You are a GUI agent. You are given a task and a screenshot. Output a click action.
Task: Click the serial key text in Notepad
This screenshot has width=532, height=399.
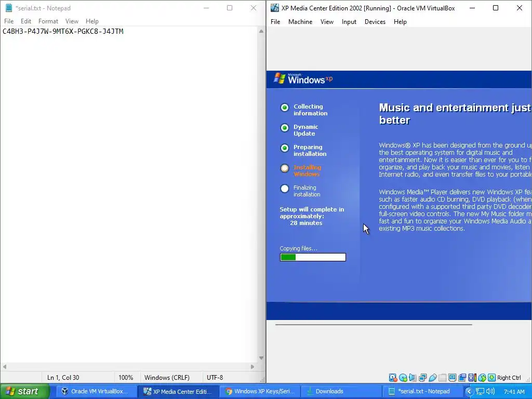coord(63,31)
